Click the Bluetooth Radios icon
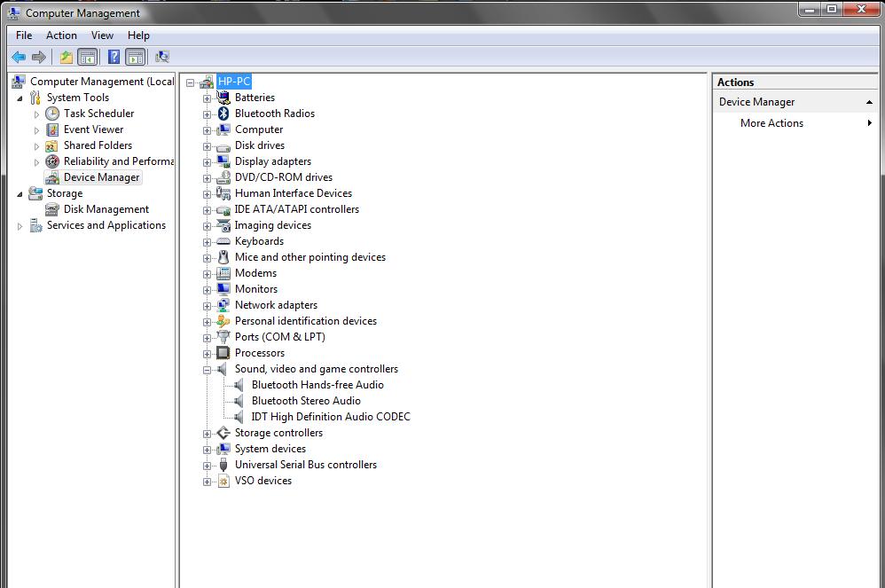This screenshot has width=885, height=588. (223, 114)
